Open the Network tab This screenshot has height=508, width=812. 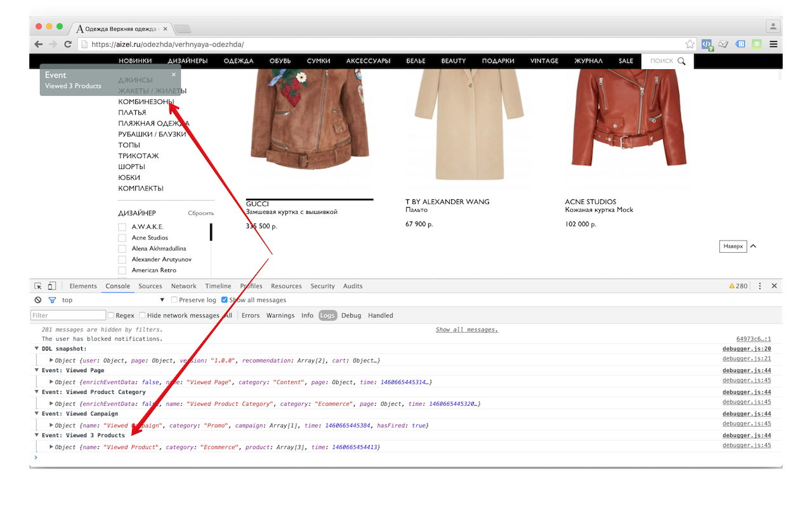click(x=183, y=286)
